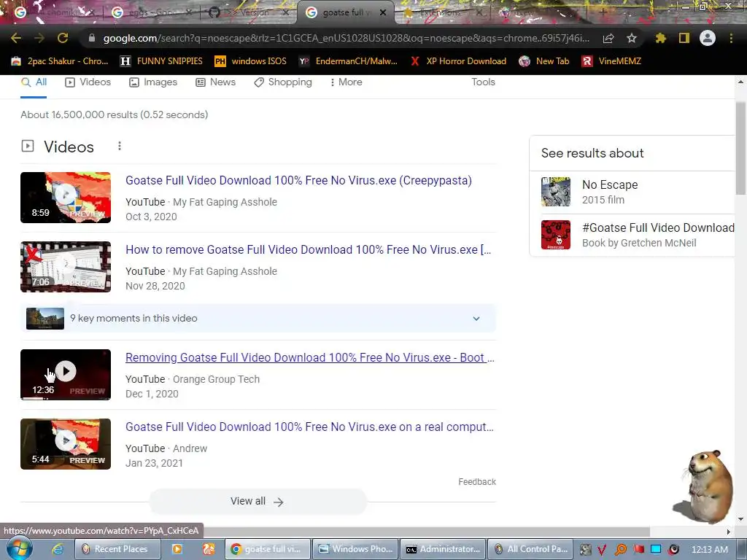Open the search Tools options
This screenshot has height=560, width=747.
(x=483, y=82)
